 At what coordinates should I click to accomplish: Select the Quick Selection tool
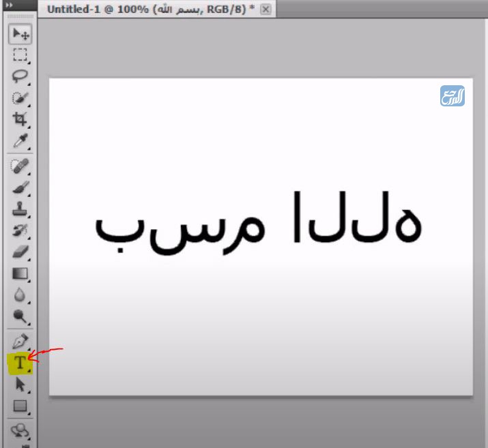point(20,98)
